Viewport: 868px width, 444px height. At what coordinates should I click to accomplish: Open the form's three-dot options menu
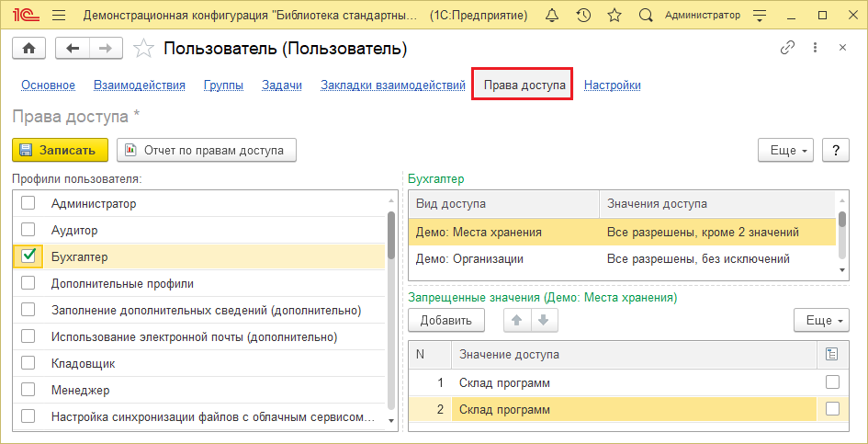[x=815, y=48]
